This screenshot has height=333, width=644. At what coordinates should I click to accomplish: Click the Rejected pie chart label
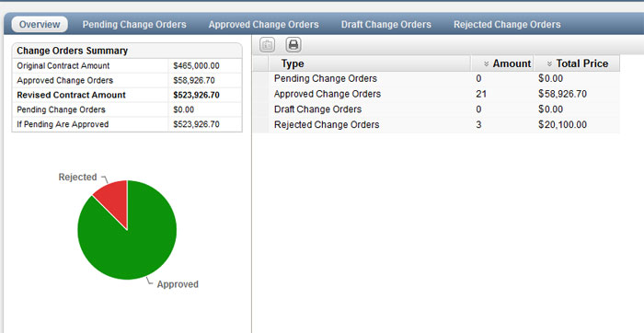pos(77,177)
